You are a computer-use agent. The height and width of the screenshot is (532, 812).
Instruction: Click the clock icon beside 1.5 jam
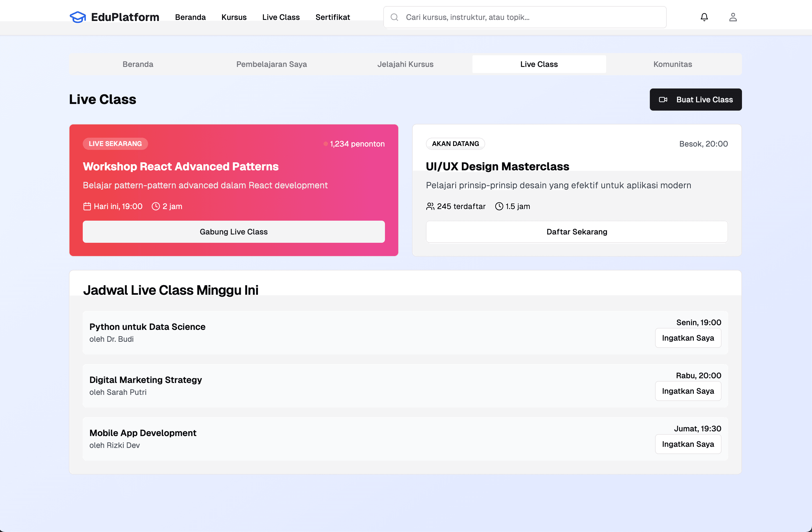[x=499, y=206]
